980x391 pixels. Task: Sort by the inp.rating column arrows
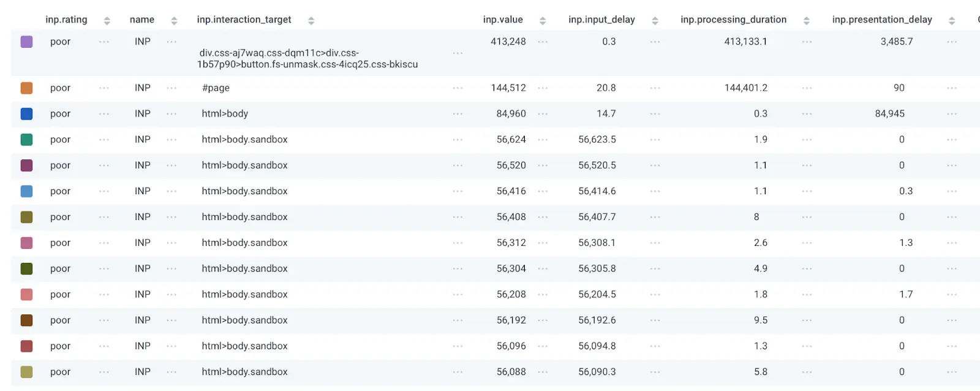pos(107,21)
